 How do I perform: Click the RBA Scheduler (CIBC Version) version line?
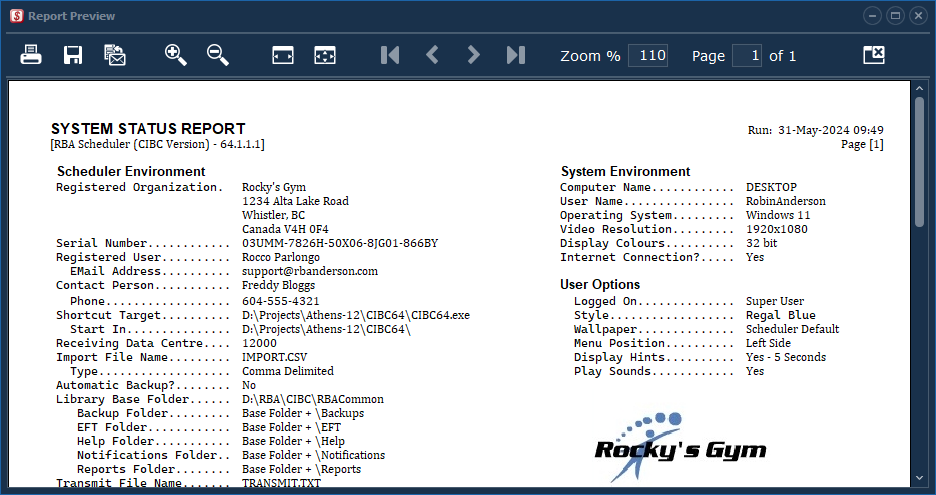click(158, 144)
